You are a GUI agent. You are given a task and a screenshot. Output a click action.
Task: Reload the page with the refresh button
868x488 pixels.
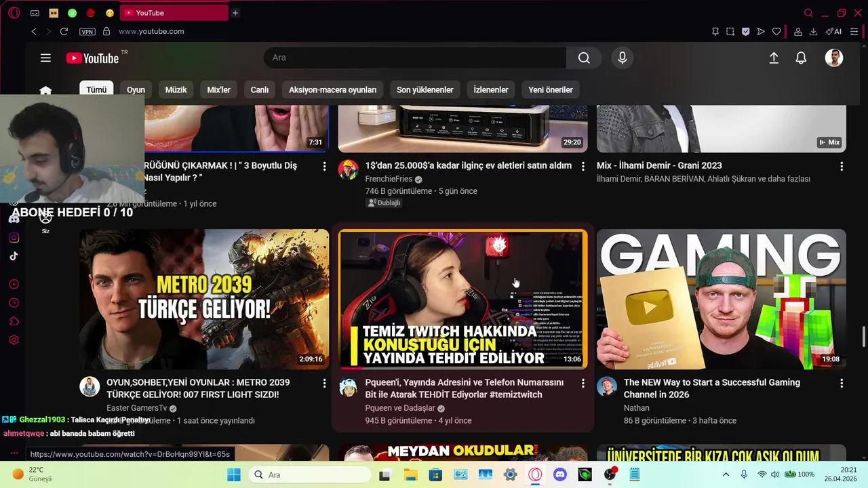(64, 31)
